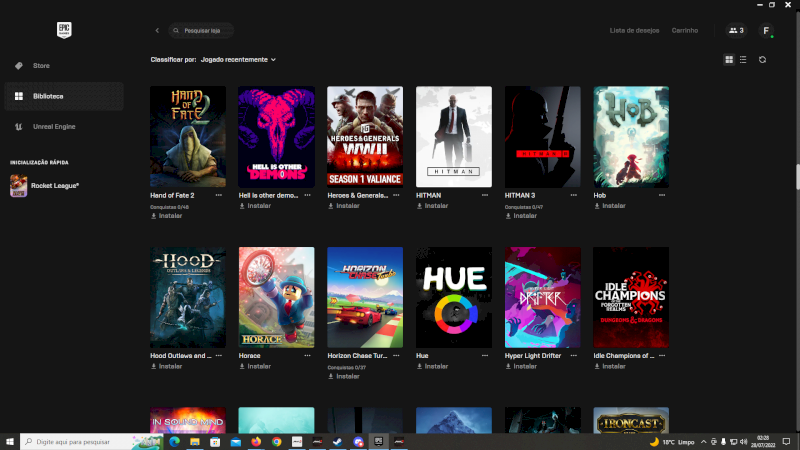The height and width of the screenshot is (450, 800).
Task: Install Horizon Chase Turbo
Action: pos(344,377)
